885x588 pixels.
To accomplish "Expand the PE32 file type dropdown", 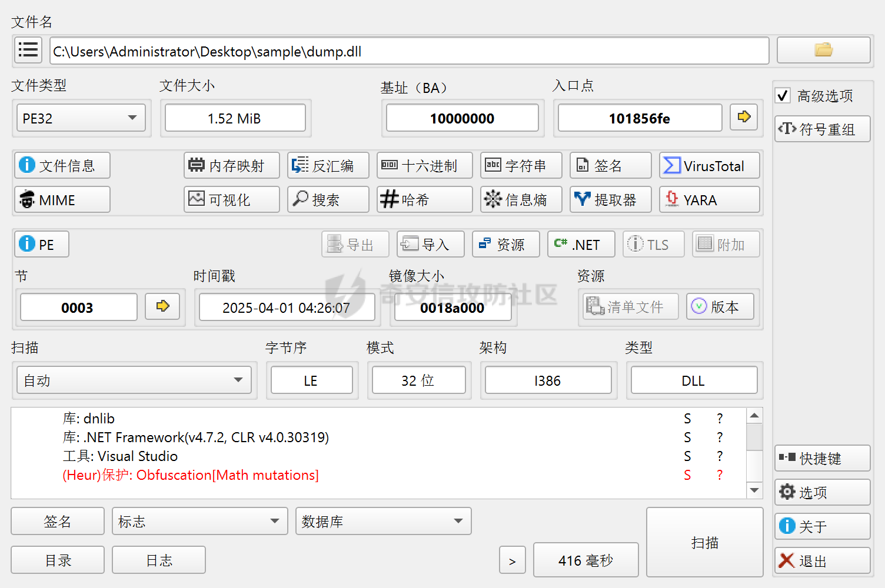I will pos(81,118).
